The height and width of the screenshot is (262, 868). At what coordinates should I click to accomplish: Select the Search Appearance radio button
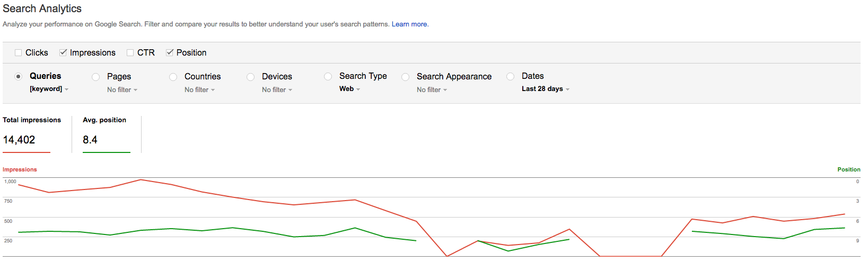pos(406,77)
